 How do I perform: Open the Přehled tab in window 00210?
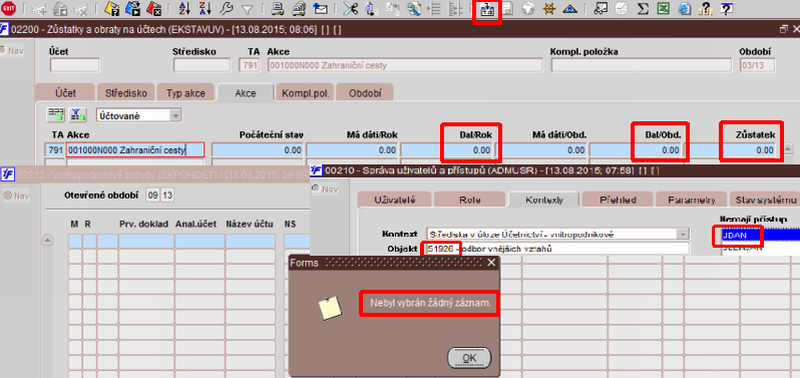pyautogui.click(x=618, y=199)
